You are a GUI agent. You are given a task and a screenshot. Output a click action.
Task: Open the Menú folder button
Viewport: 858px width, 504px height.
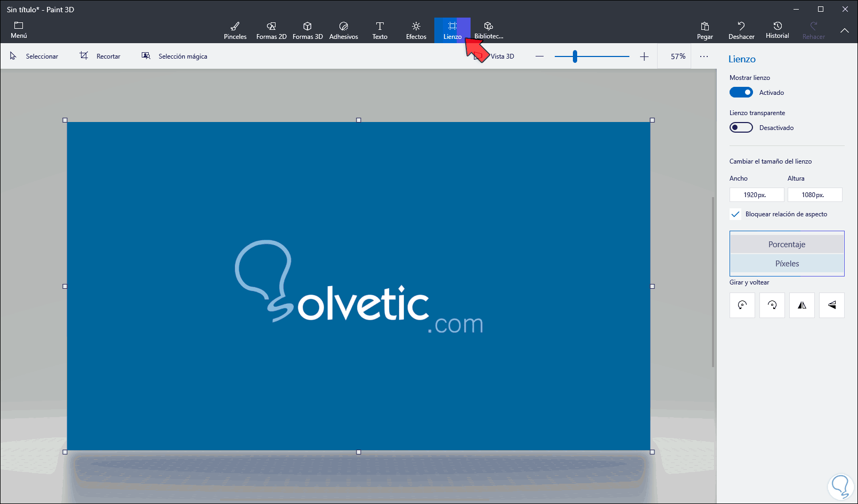click(x=19, y=30)
